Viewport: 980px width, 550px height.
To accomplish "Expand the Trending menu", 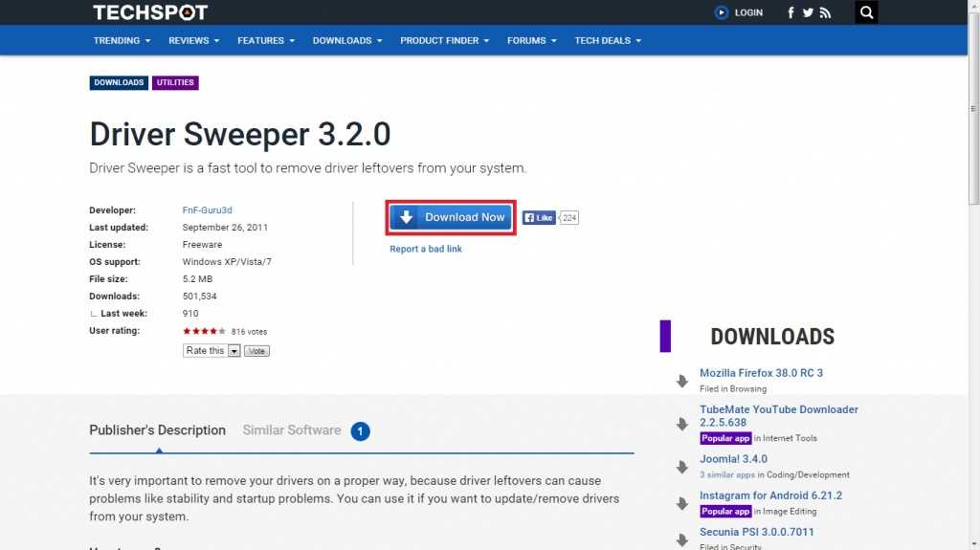I will (122, 40).
